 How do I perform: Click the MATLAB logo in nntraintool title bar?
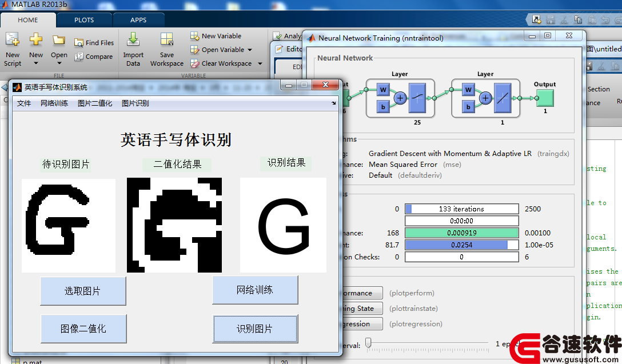tap(312, 38)
